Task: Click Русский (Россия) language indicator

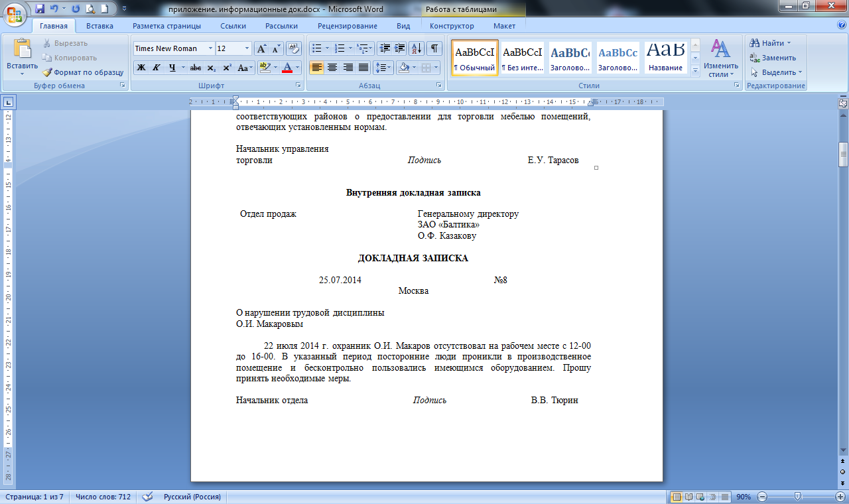Action: click(192, 496)
